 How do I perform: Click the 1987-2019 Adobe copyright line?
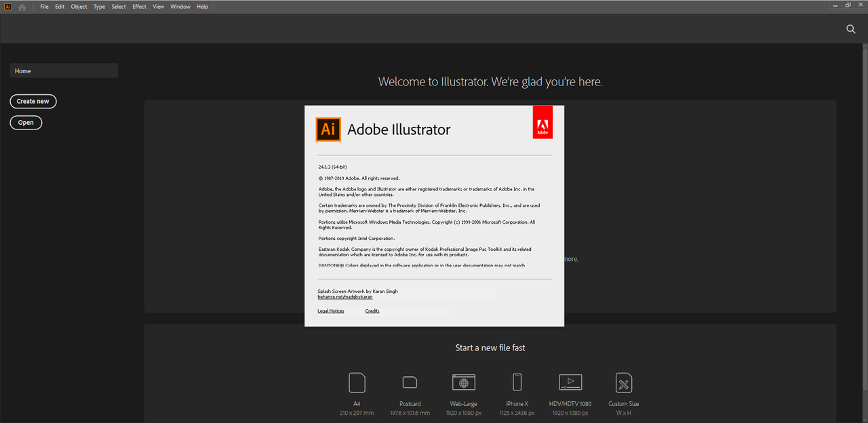point(359,178)
